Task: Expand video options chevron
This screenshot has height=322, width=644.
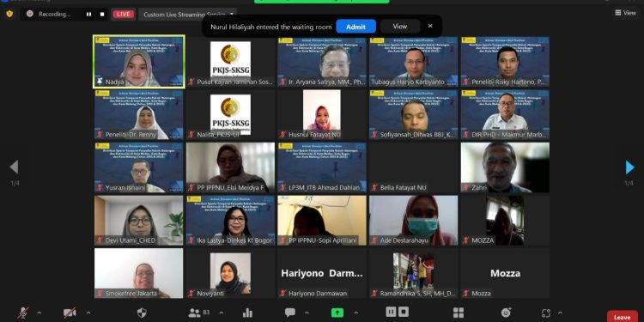Action: point(88,313)
